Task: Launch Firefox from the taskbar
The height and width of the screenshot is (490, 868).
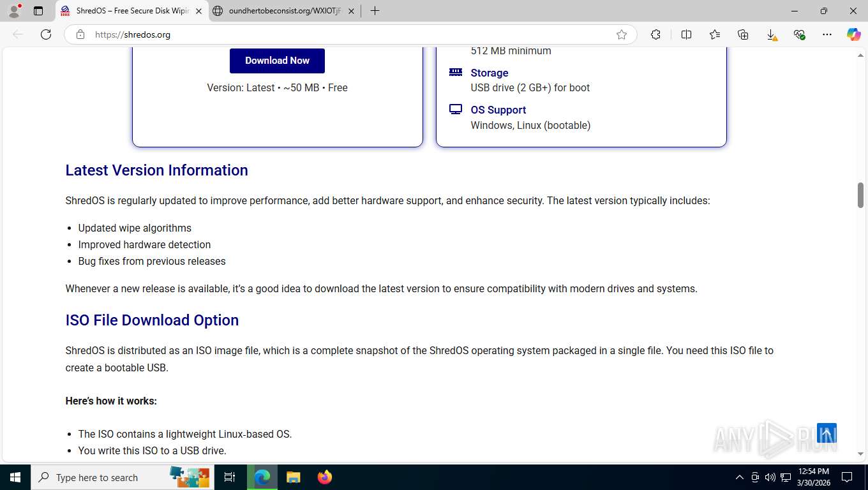Action: tap(325, 477)
